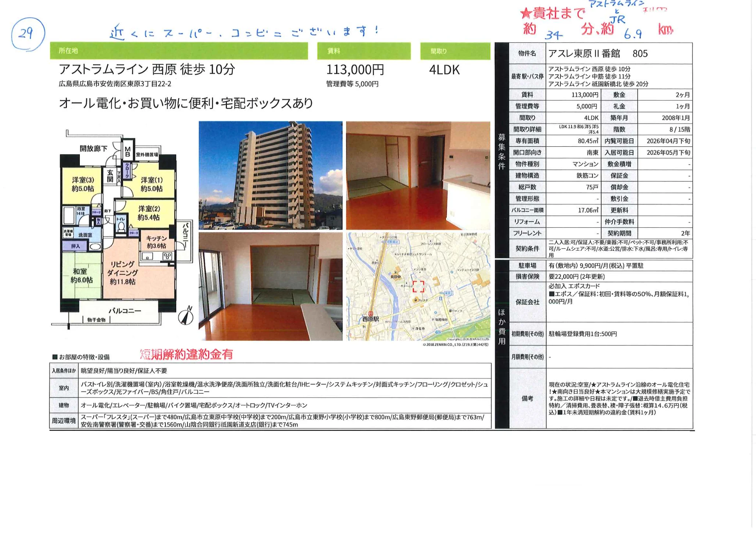The width and height of the screenshot is (756, 535).
Task: Select アストラムライン 祇園新橋北 徒歩 20分 line
Action: pyautogui.click(x=598, y=84)
